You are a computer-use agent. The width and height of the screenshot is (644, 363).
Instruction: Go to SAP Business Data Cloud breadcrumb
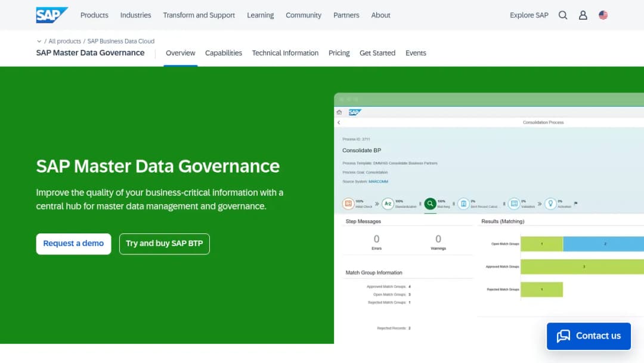coord(120,41)
